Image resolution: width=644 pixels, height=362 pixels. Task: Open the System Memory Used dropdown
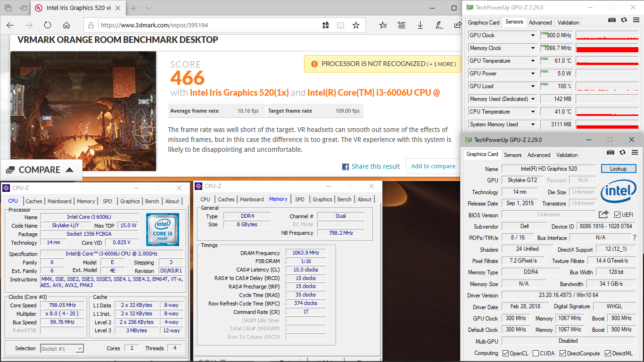pyautogui.click(x=533, y=124)
